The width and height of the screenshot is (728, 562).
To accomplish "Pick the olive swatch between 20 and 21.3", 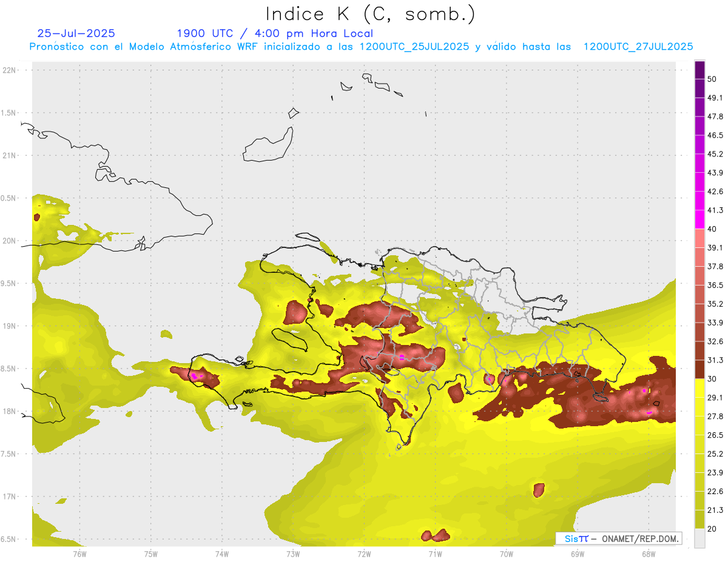I will click(x=699, y=520).
